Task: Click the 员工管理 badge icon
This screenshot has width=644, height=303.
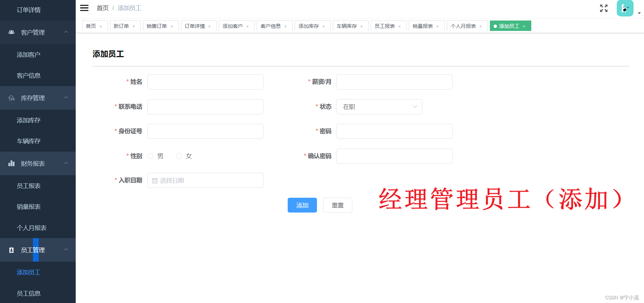Action: (x=11, y=250)
